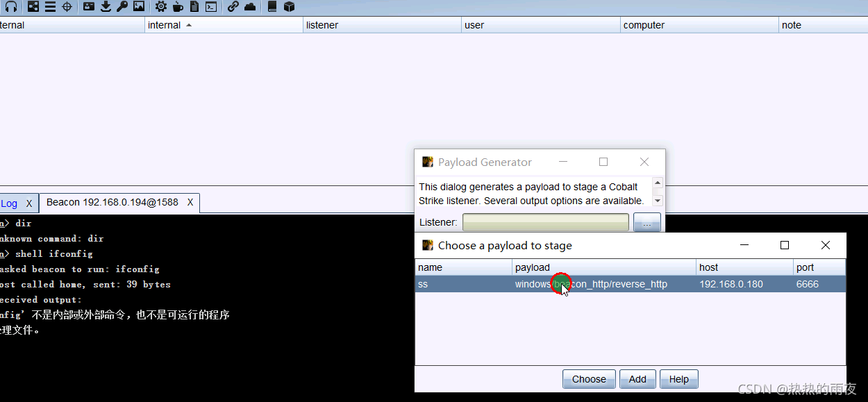The width and height of the screenshot is (868, 402).
Task: Maximize the Payload Generator window
Action: (603, 162)
